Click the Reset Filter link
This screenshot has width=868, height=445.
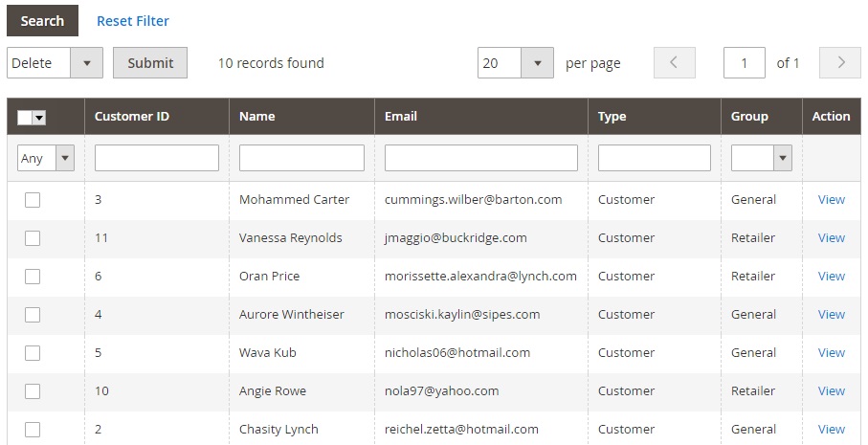pyautogui.click(x=133, y=20)
